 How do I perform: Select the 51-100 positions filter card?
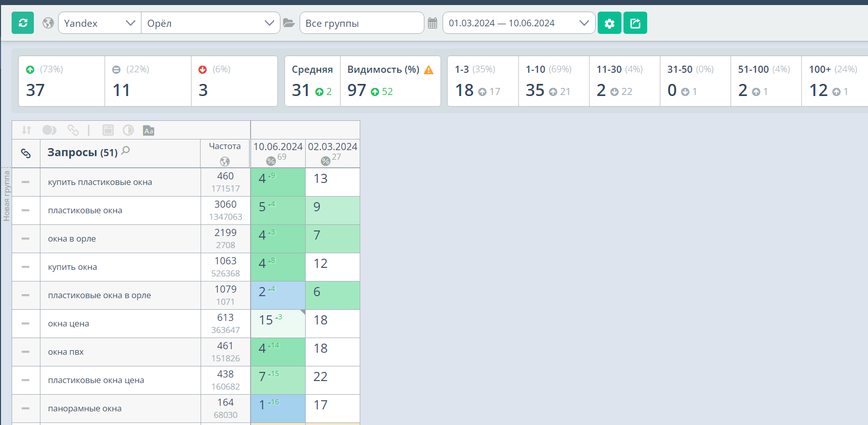click(766, 81)
